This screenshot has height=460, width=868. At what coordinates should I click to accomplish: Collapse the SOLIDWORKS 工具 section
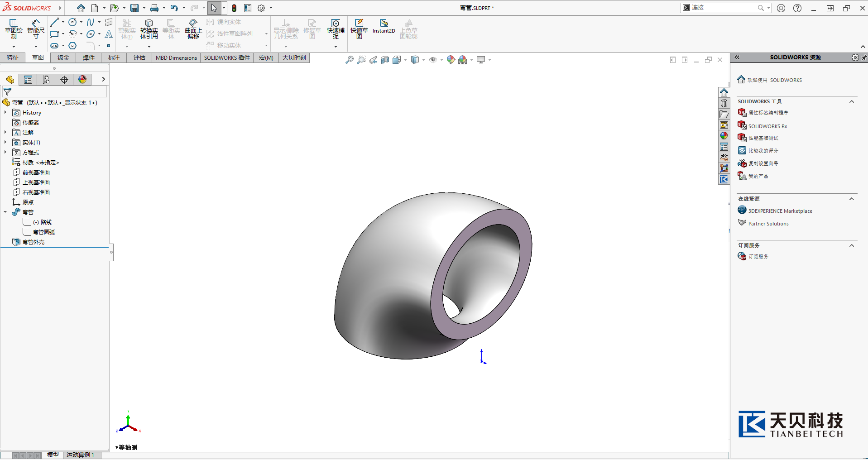852,101
